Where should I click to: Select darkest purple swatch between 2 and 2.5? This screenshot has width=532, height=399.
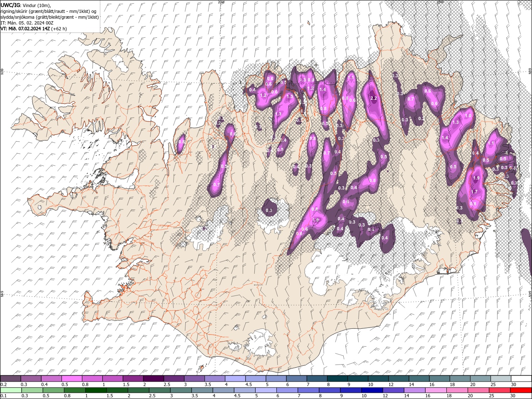(153, 378)
